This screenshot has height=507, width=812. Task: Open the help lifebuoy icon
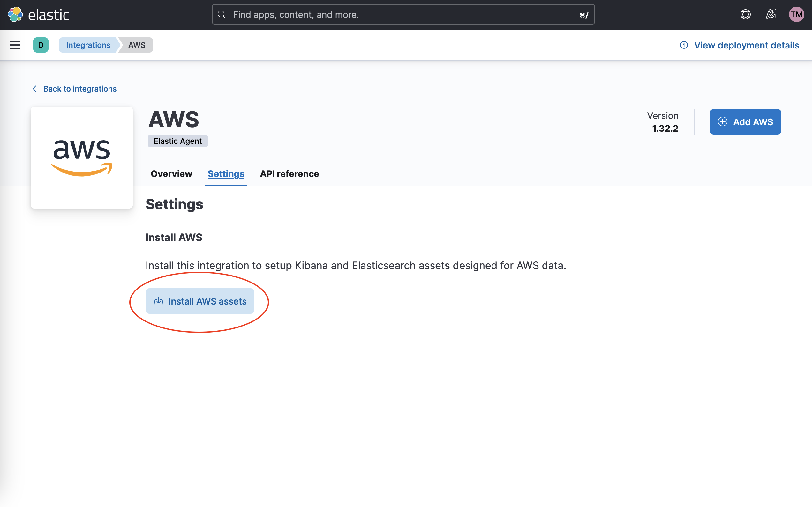[x=746, y=14]
